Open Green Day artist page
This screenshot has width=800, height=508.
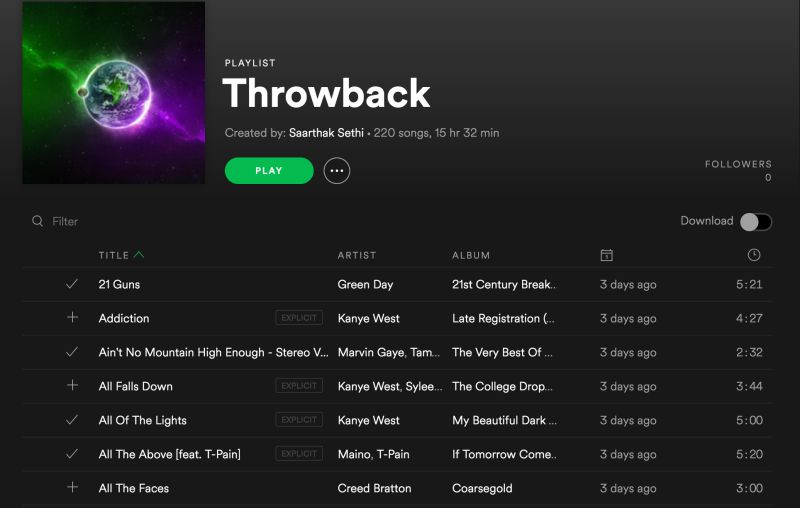[365, 285]
